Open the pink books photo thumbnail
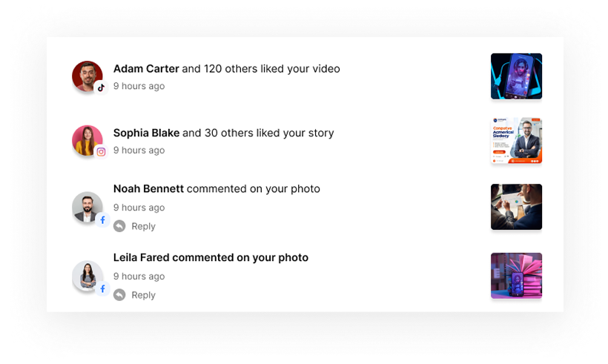 tap(516, 276)
